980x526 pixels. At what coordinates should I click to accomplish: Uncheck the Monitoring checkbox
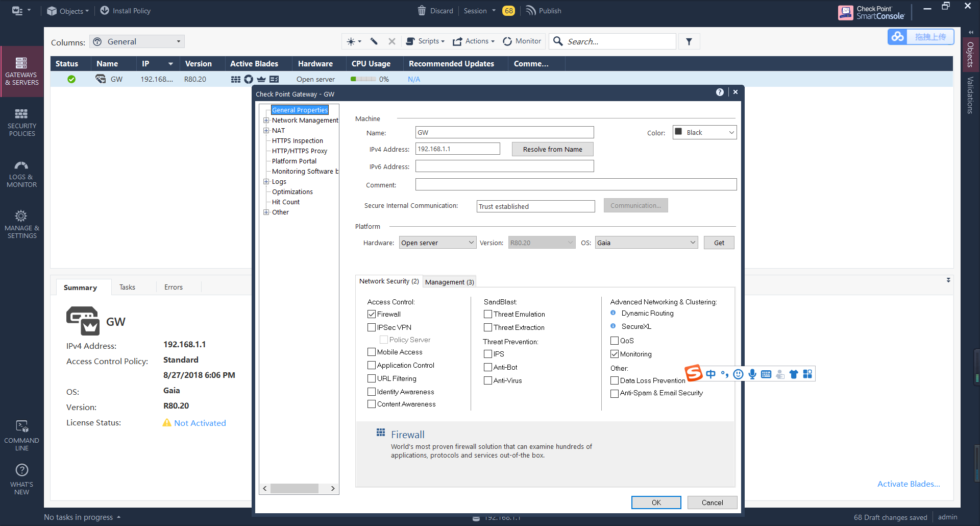coord(615,354)
